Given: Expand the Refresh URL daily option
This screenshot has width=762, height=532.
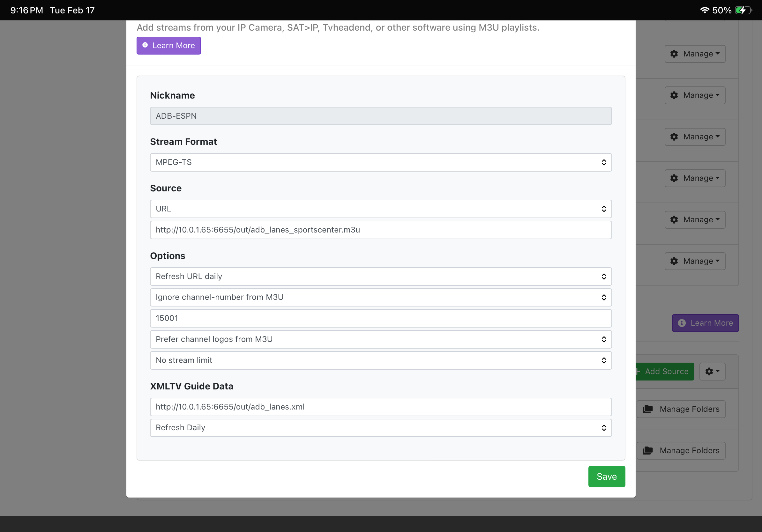Looking at the screenshot, I should click(381, 276).
